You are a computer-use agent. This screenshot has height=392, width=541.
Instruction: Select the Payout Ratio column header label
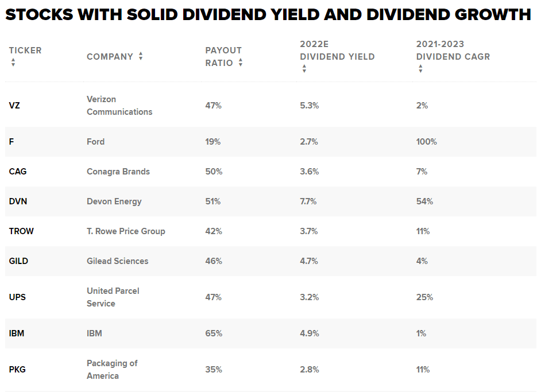[223, 56]
